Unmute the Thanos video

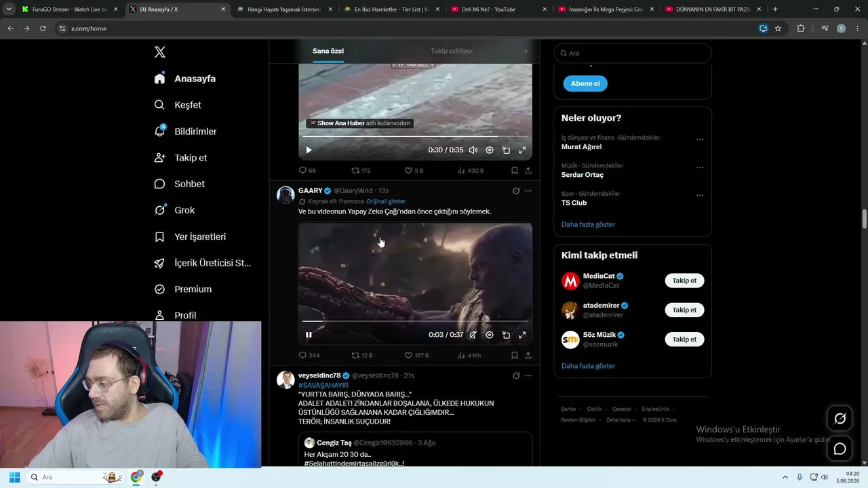[473, 335]
